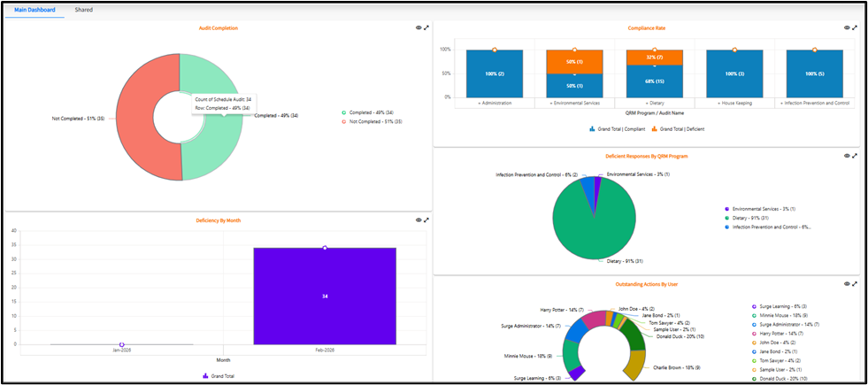Expand Deficient Responses By QRM Program chart

[855, 156]
